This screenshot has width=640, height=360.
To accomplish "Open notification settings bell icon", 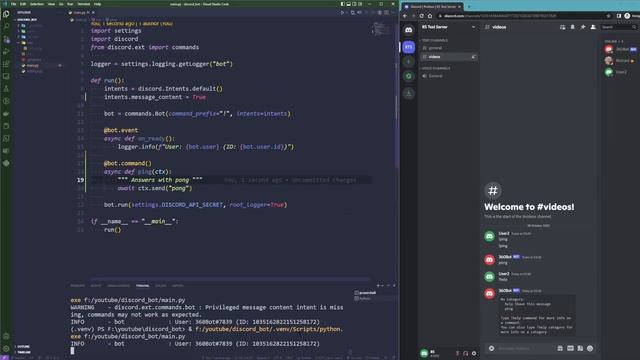I will click(573, 27).
